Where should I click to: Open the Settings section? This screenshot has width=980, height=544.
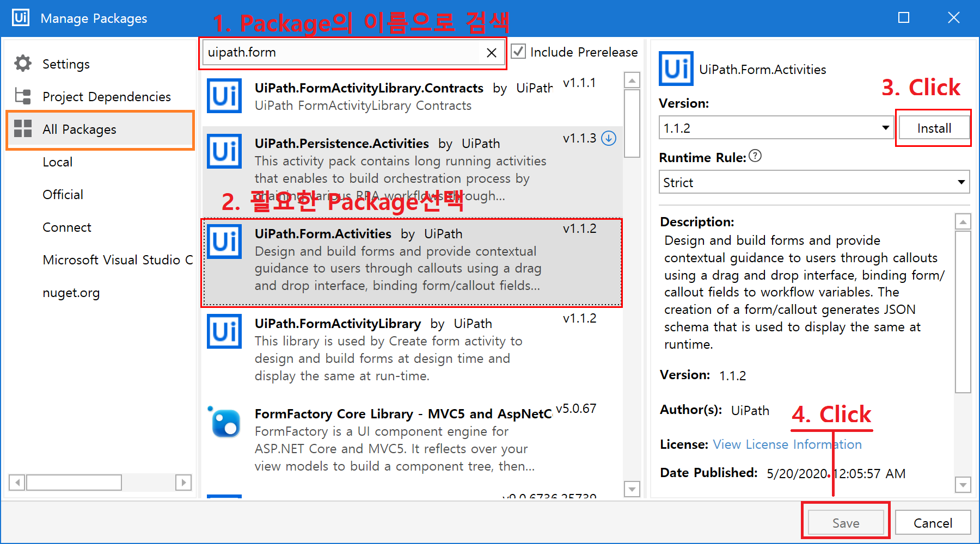(66, 64)
